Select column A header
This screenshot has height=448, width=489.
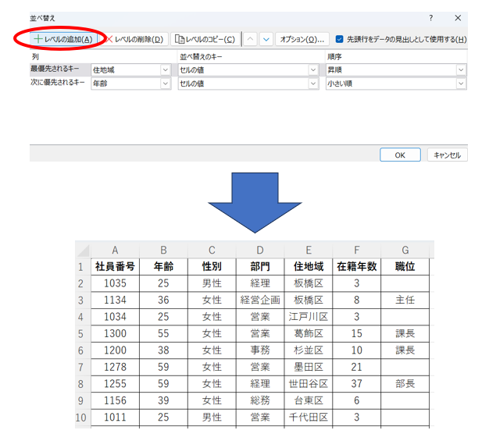click(115, 250)
